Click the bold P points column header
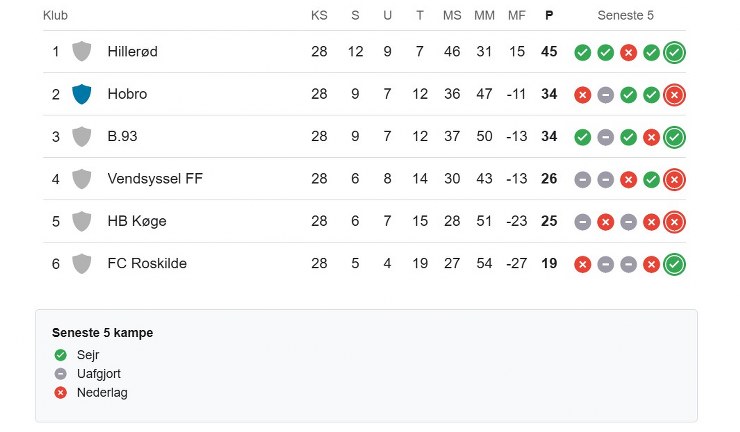Screen dimensions: 740x432 548,16
